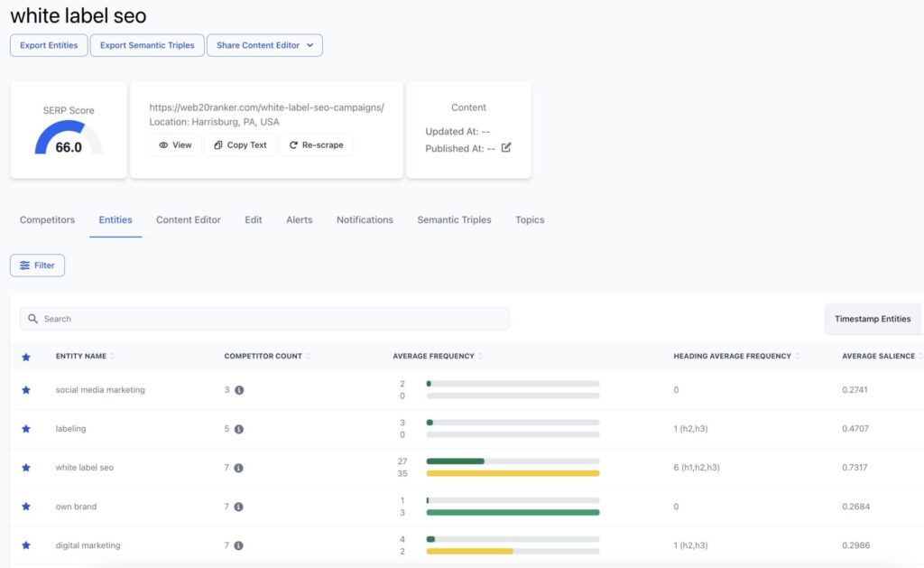Click the Export Entities button
The image size is (924, 568).
click(48, 45)
